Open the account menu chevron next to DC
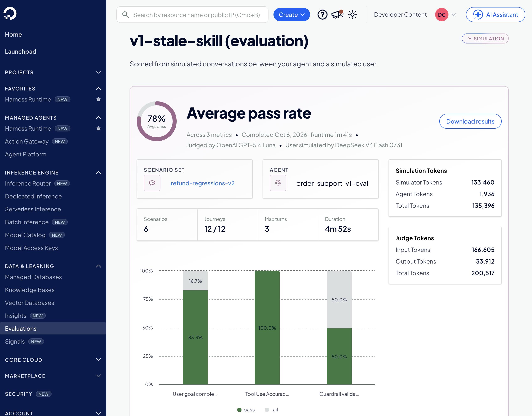 [454, 15]
